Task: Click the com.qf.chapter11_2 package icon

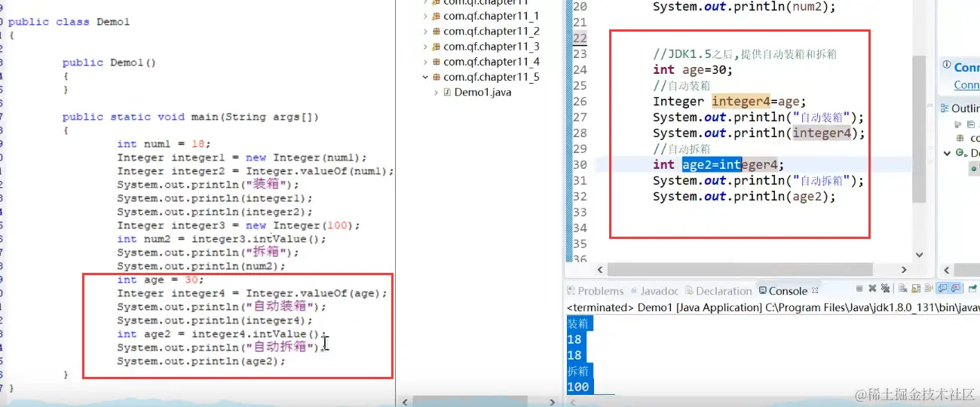Action: point(436,32)
